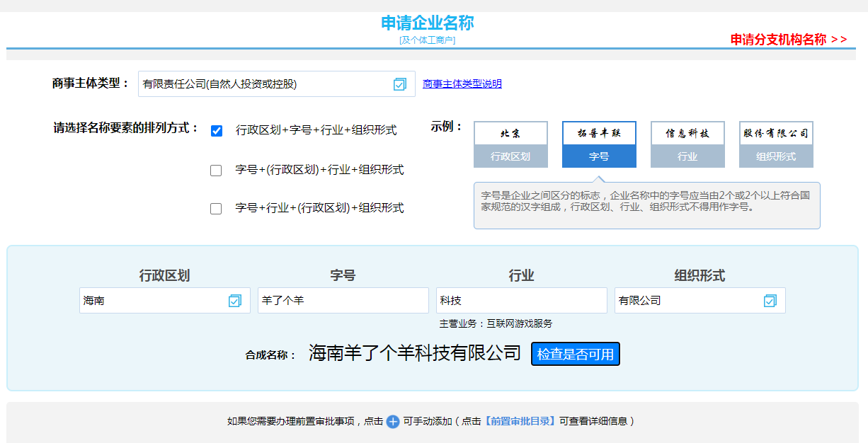This screenshot has height=443, width=868.
Task: Click the 行业 input field with 科技
Action: (x=522, y=301)
